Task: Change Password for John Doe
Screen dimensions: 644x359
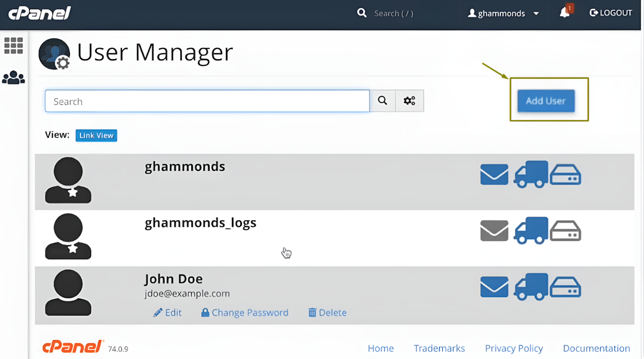Action: tap(245, 312)
